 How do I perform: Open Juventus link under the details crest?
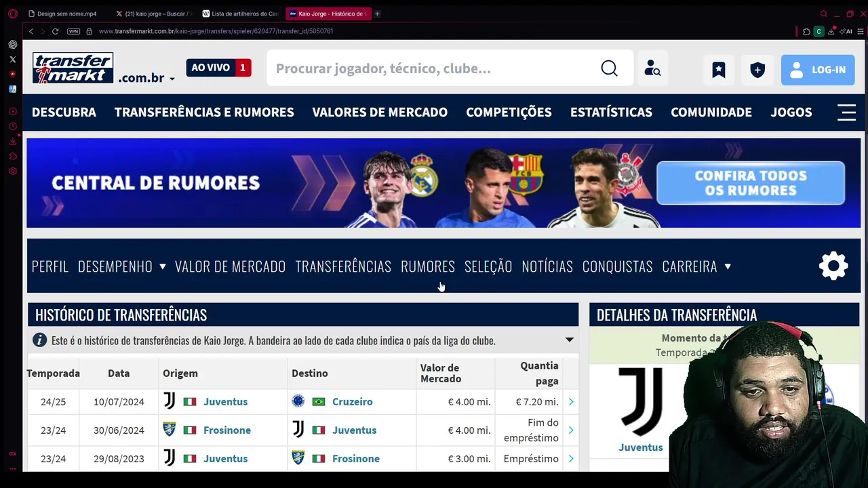(640, 447)
